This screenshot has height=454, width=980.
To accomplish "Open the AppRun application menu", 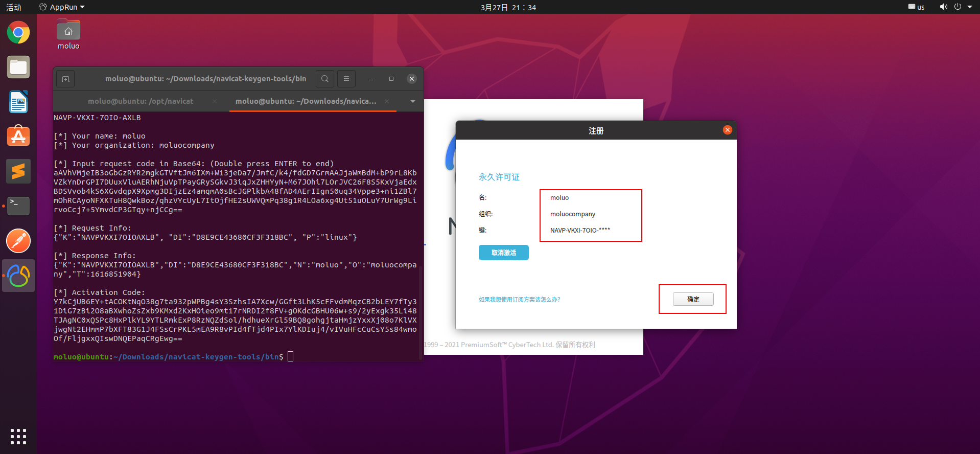I will 62,7.
